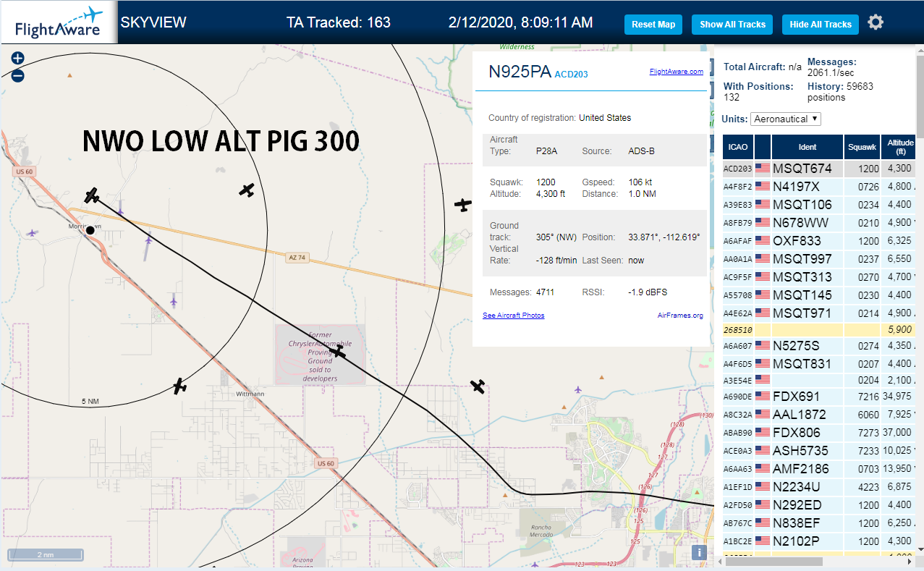Select the MSQT831 aircraft
Viewport: 924px width, 571px height.
[x=819, y=364]
